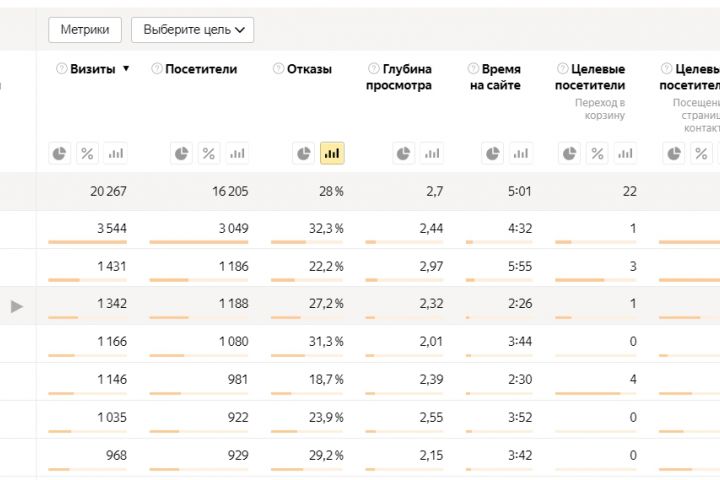The height and width of the screenshot is (480, 720).
Task: Sort by Глубина просмотра column header
Action: (x=407, y=77)
